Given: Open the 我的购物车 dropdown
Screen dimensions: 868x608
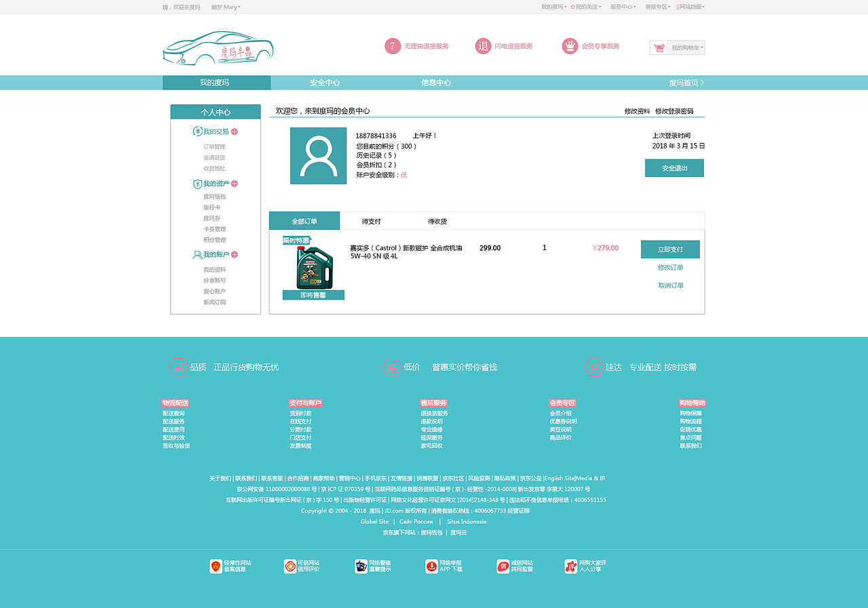Looking at the screenshot, I should click(x=688, y=48).
